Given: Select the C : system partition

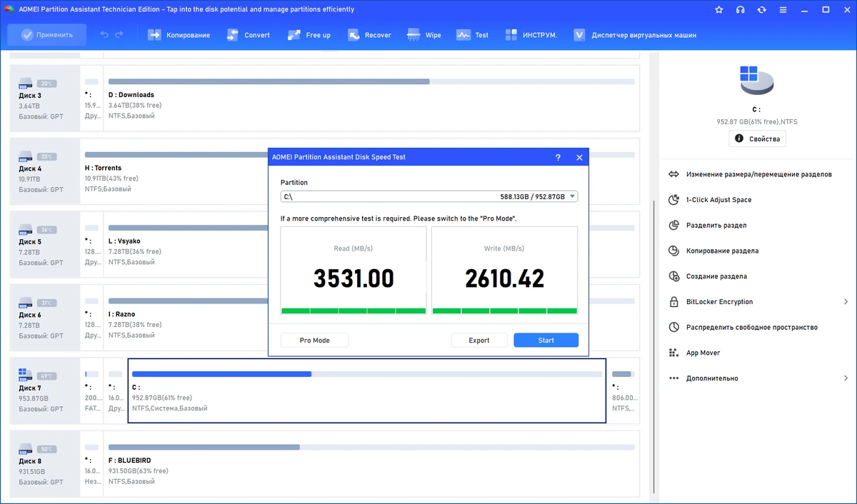Looking at the screenshot, I should (x=367, y=391).
